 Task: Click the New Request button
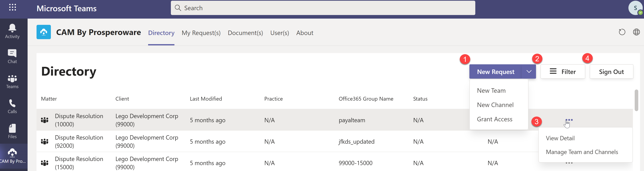[x=496, y=72]
